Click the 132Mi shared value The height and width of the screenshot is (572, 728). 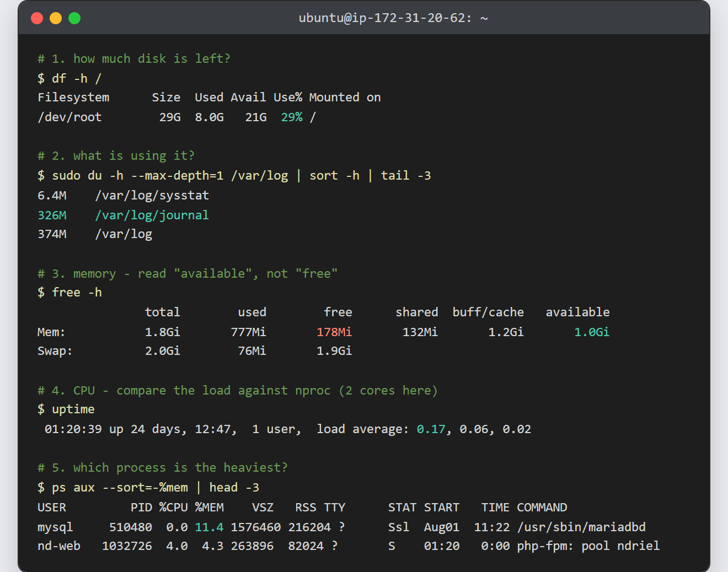click(x=420, y=332)
